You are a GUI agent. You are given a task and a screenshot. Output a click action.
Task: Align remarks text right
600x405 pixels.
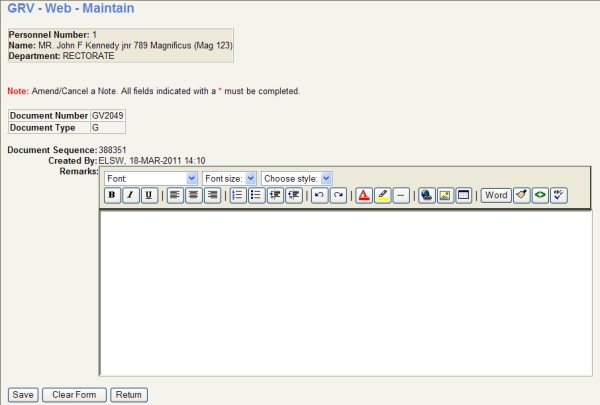[212, 196]
